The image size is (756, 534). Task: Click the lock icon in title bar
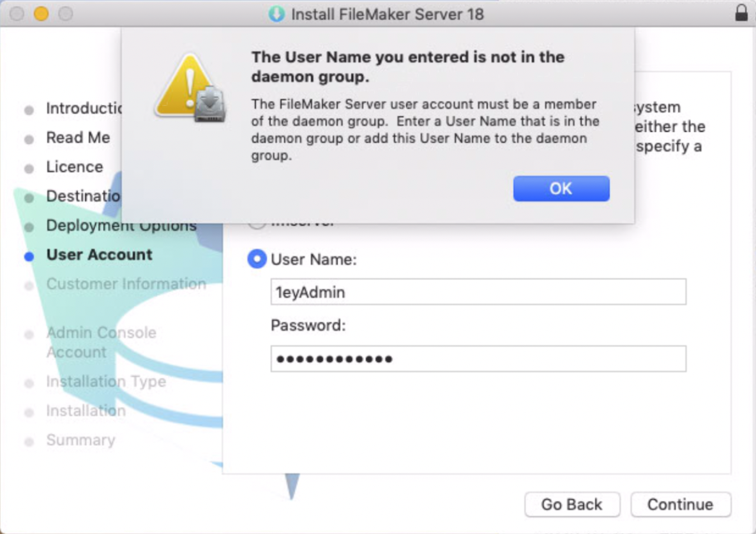741,13
